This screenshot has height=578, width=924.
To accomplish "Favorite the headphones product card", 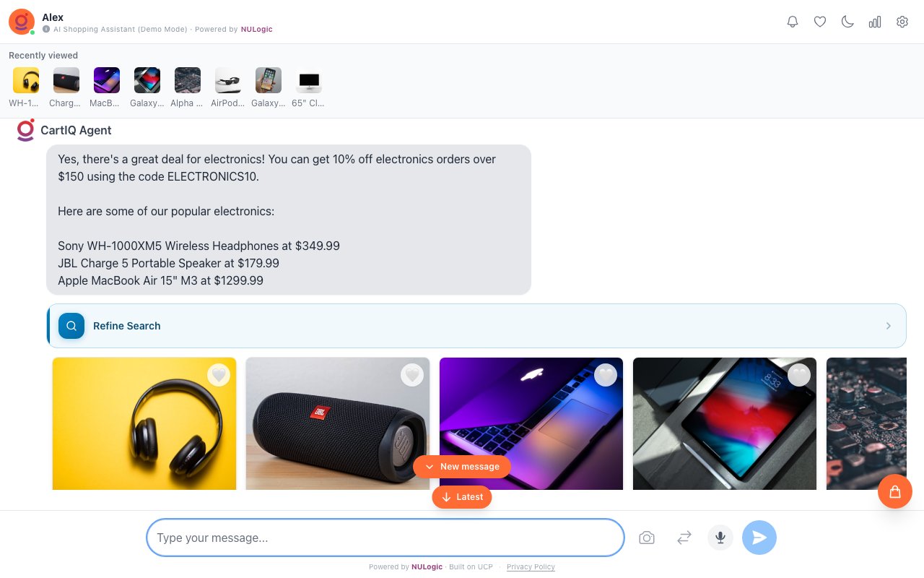I will pos(219,375).
